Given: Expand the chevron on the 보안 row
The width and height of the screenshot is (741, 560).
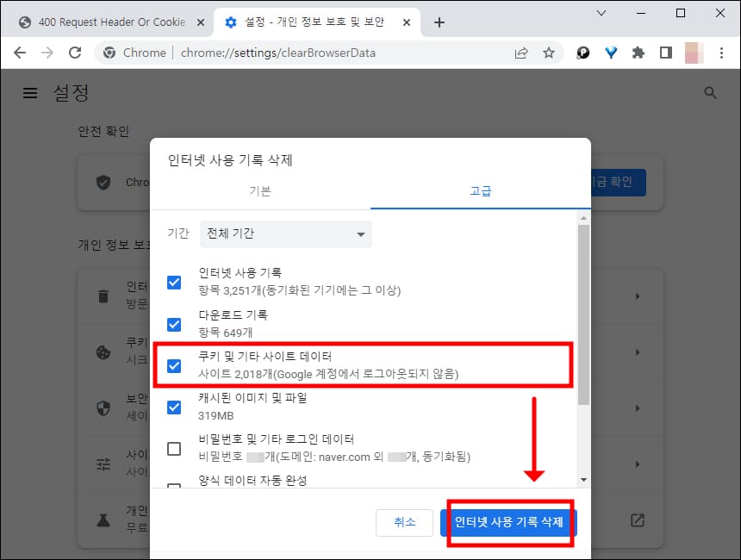Looking at the screenshot, I should 638,408.
